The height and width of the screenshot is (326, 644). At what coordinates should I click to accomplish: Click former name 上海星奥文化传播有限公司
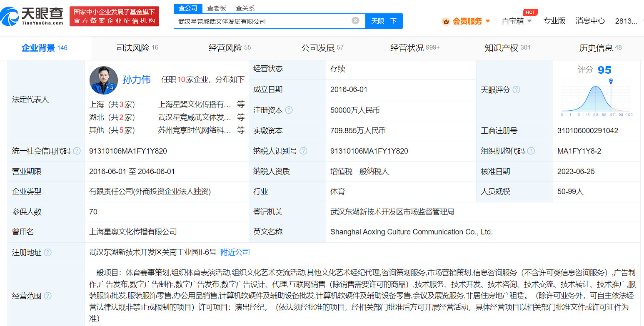tap(133, 232)
